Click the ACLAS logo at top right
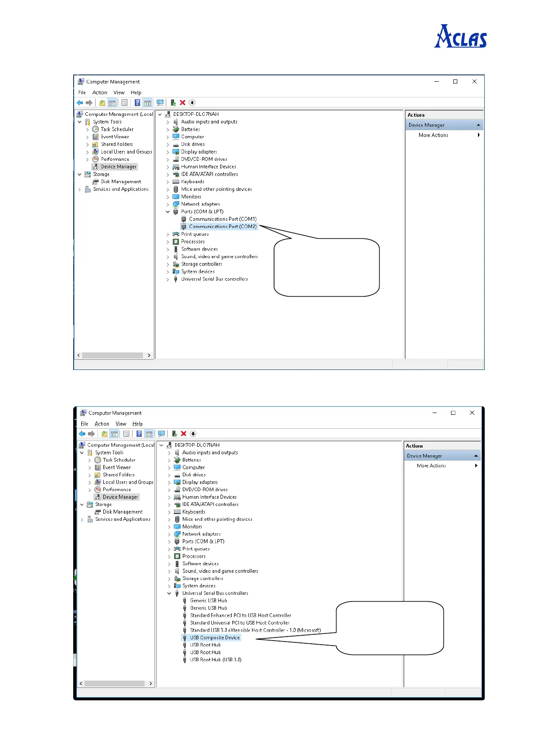 (460, 37)
